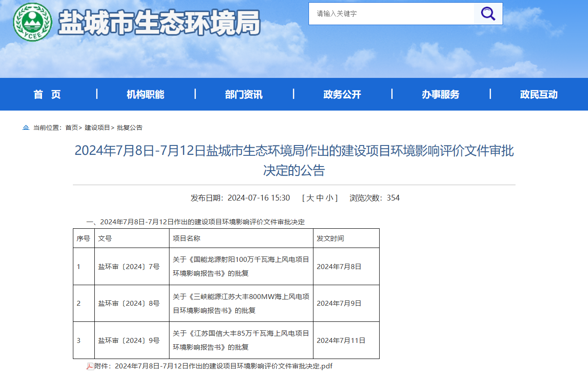This screenshot has width=588, height=372.
Task: Click the PDF icon next to the attachment
Action: (x=90, y=366)
